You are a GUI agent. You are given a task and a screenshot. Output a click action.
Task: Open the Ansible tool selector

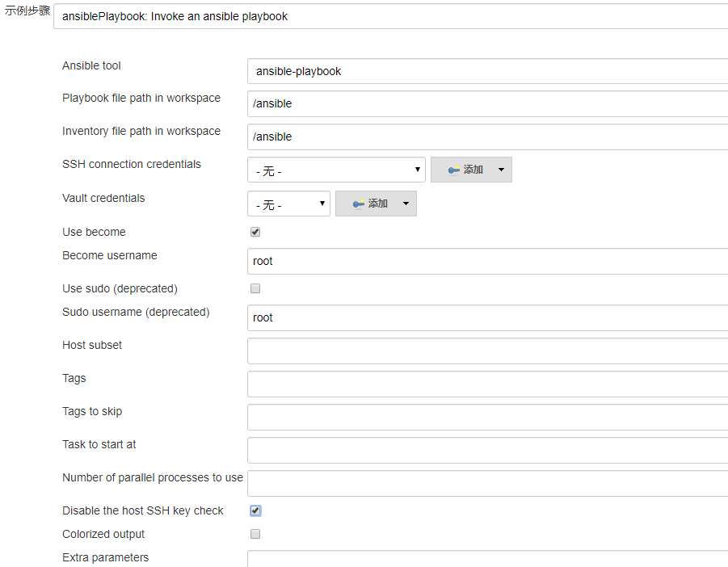tap(487, 71)
